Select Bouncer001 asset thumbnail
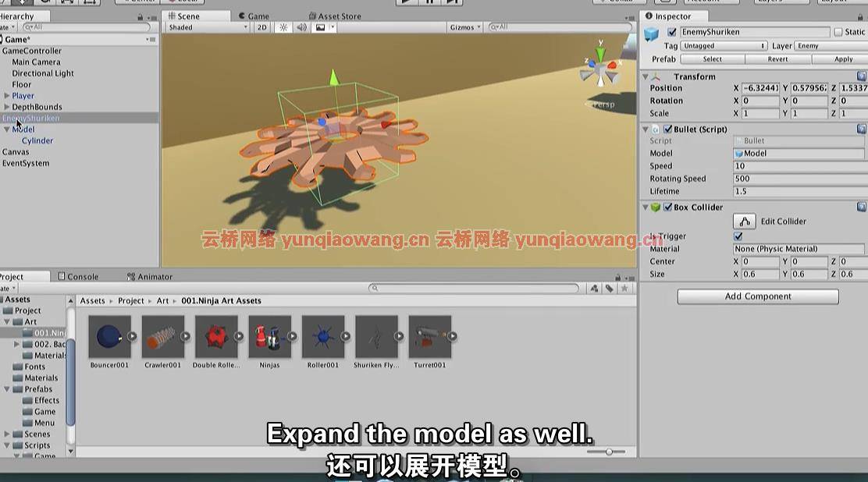Screen dimensions: 868x482 click(109, 336)
